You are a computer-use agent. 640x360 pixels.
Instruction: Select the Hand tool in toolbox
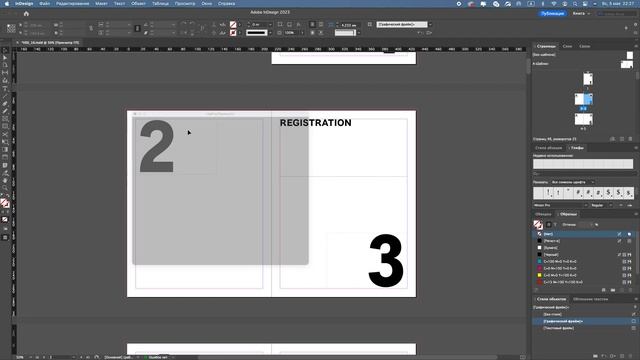point(5,180)
